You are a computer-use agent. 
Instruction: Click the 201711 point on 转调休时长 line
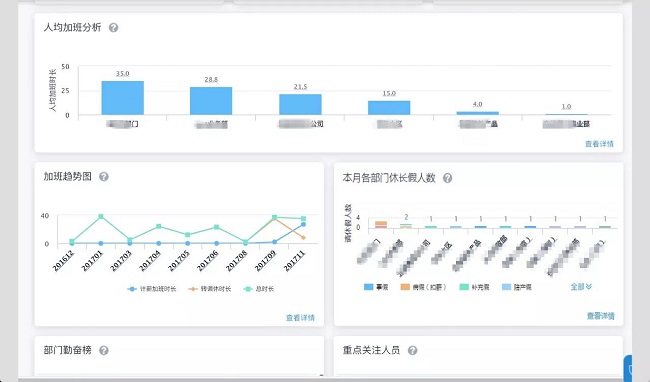click(x=303, y=238)
